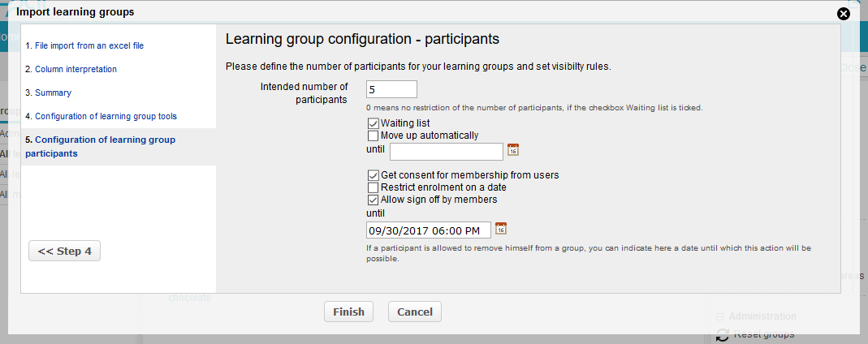Image resolution: width=868 pixels, height=344 pixels.
Task: Cancel the import wizard
Action: 415,312
